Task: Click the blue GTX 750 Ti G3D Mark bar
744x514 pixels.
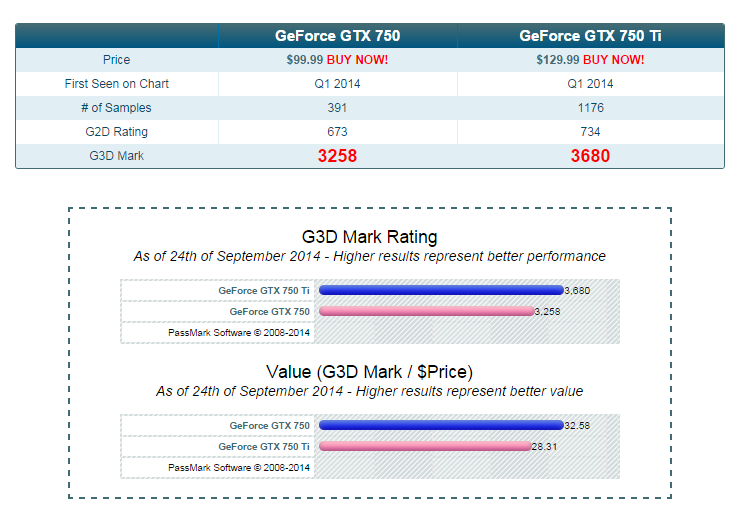Action: tap(440, 290)
